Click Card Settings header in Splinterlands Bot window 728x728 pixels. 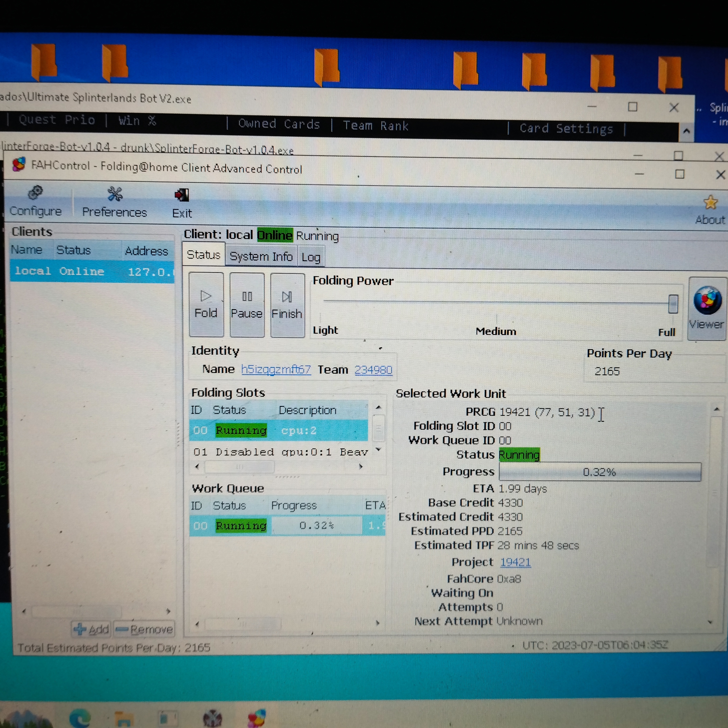(x=566, y=128)
